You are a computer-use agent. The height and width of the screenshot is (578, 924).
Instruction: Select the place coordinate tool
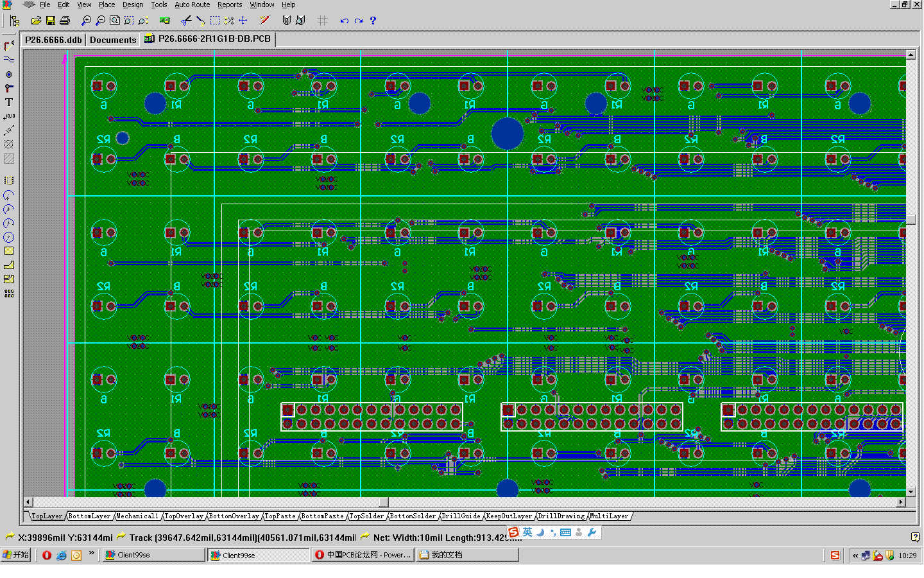(9, 116)
